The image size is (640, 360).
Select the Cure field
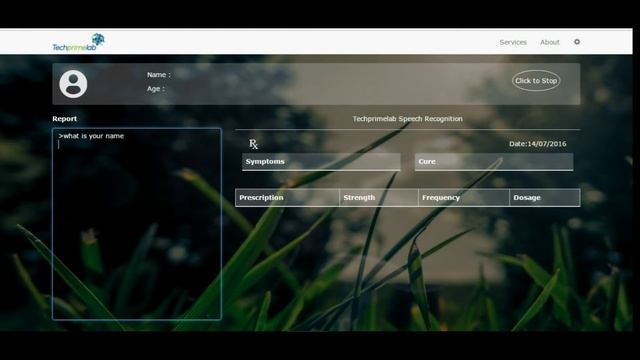pyautogui.click(x=494, y=162)
